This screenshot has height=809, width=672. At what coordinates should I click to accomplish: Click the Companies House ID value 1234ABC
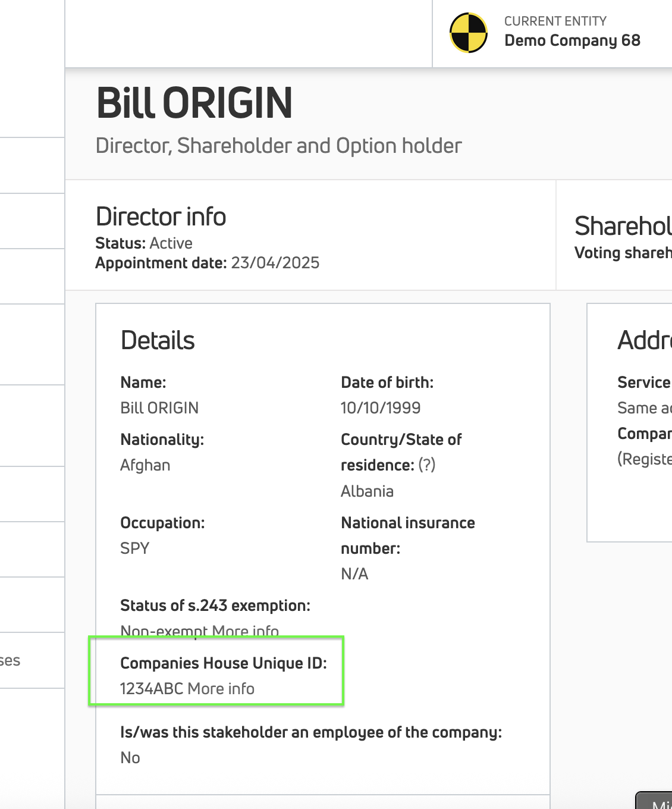coord(151,689)
